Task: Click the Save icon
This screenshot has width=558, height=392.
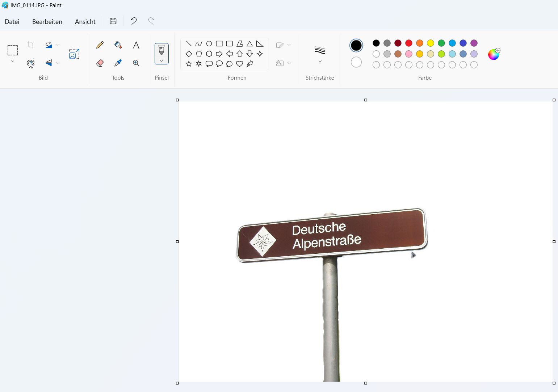Action: point(113,21)
